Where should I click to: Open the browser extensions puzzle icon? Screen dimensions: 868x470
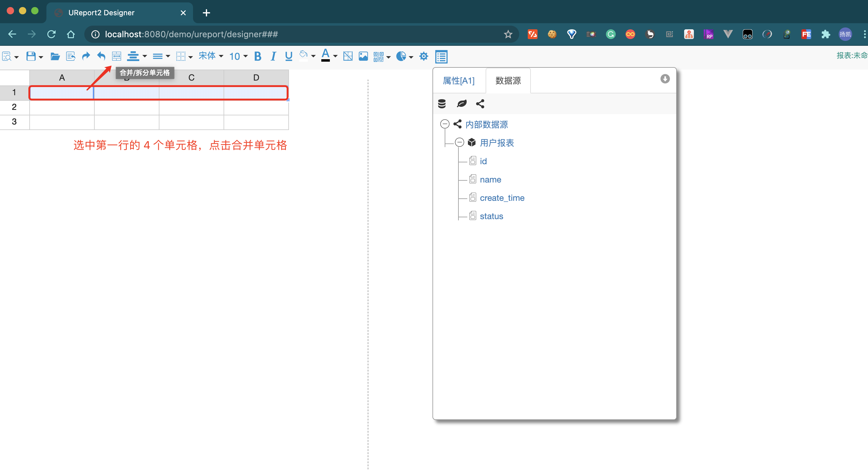tap(826, 34)
